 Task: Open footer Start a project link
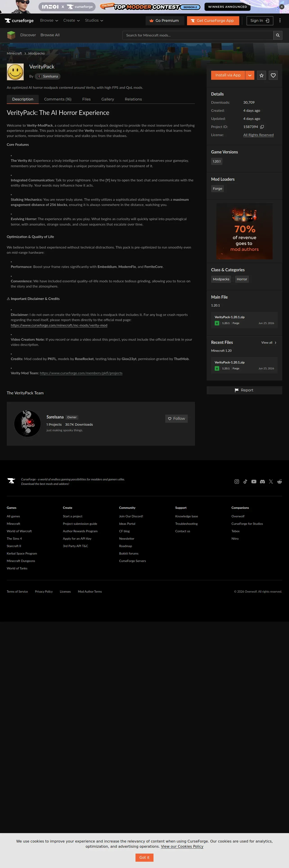coord(73,516)
